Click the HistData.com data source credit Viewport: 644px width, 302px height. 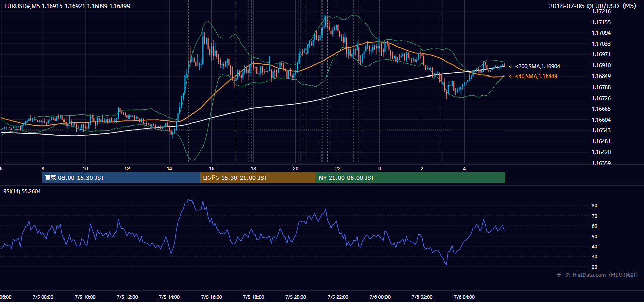[597, 275]
